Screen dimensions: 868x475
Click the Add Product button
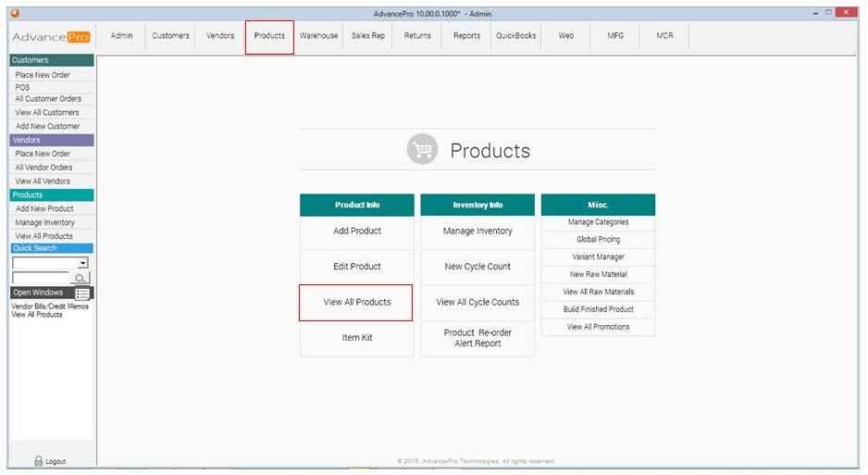coord(356,231)
